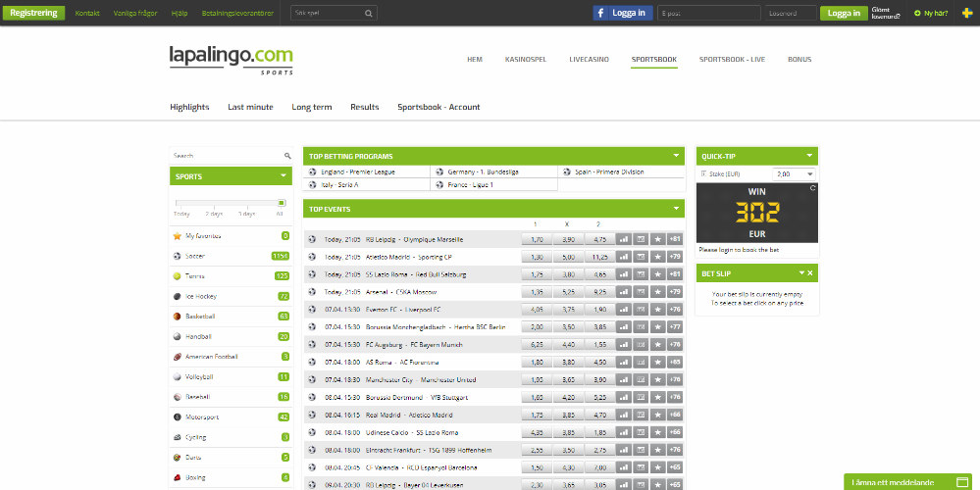Image resolution: width=980 pixels, height=490 pixels.
Task: Click the Lösenord password field
Action: click(x=791, y=13)
